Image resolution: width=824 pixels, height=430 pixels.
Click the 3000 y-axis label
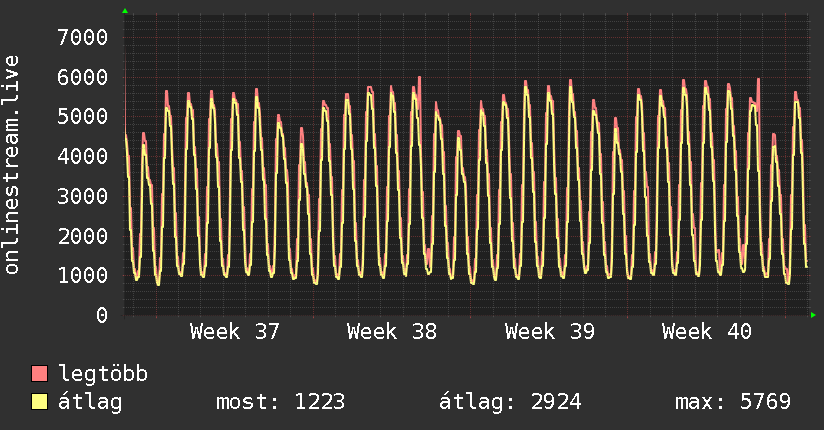[x=83, y=196]
